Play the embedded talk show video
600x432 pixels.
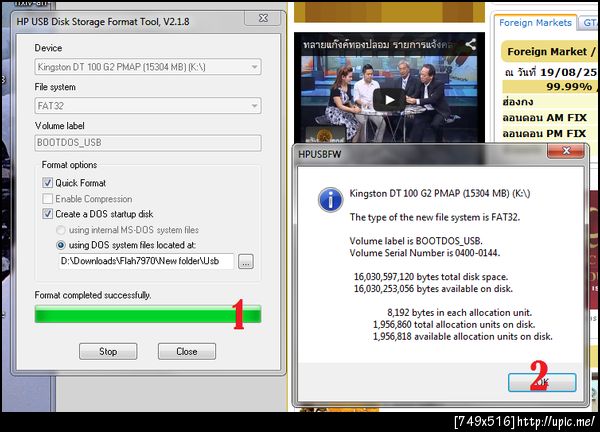point(389,100)
